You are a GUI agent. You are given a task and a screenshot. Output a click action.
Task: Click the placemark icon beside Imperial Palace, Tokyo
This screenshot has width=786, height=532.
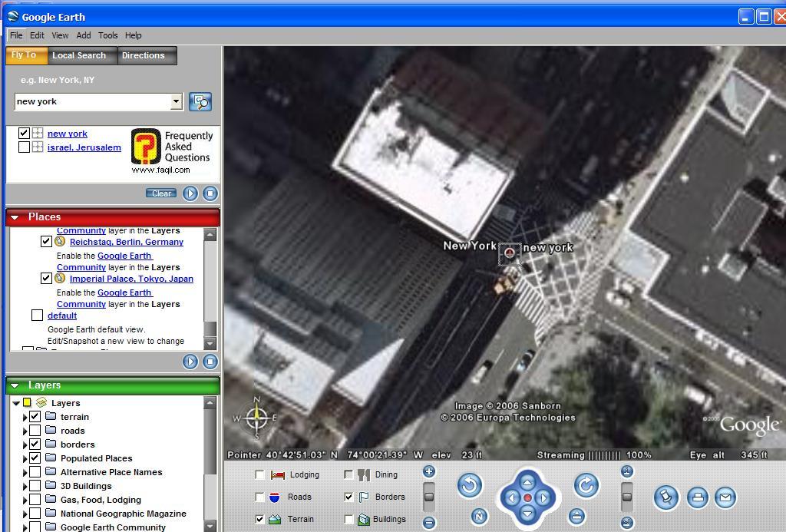[x=60, y=278]
